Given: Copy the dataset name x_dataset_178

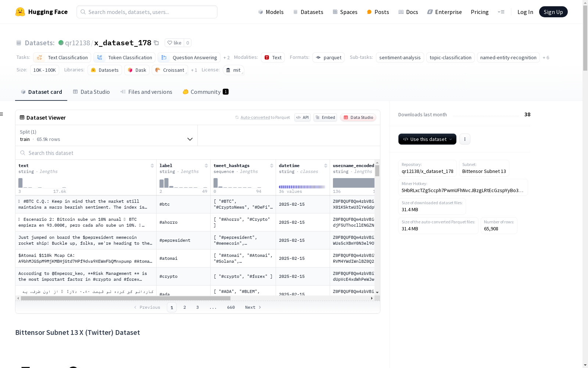Looking at the screenshot, I should coord(156,43).
